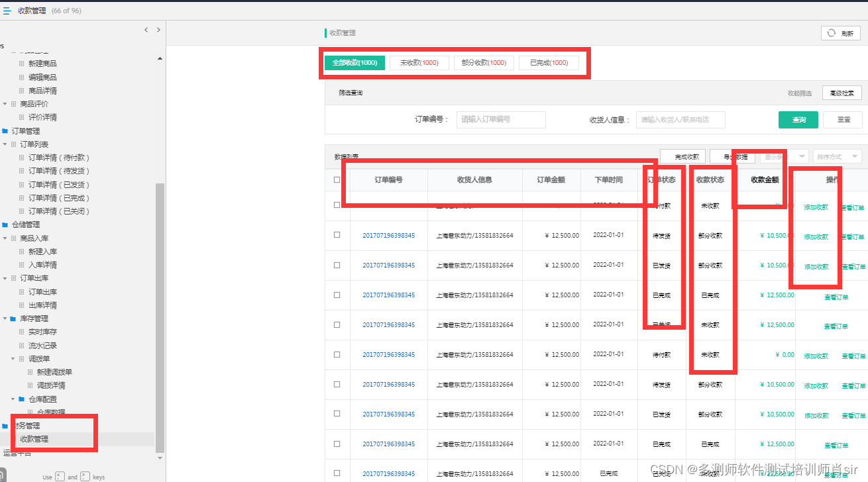Click the 导出数据 button
This screenshot has width=868, height=482.
[x=733, y=157]
